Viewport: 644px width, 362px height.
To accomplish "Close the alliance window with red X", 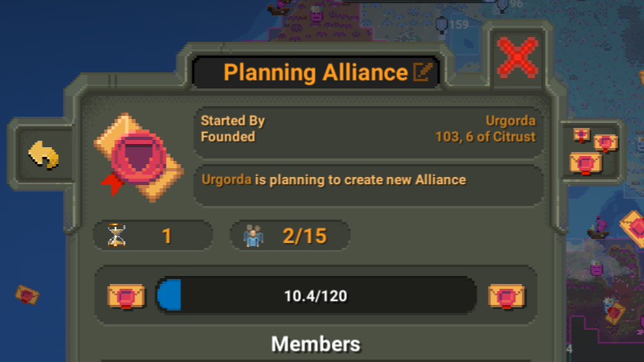I will coord(518,57).
